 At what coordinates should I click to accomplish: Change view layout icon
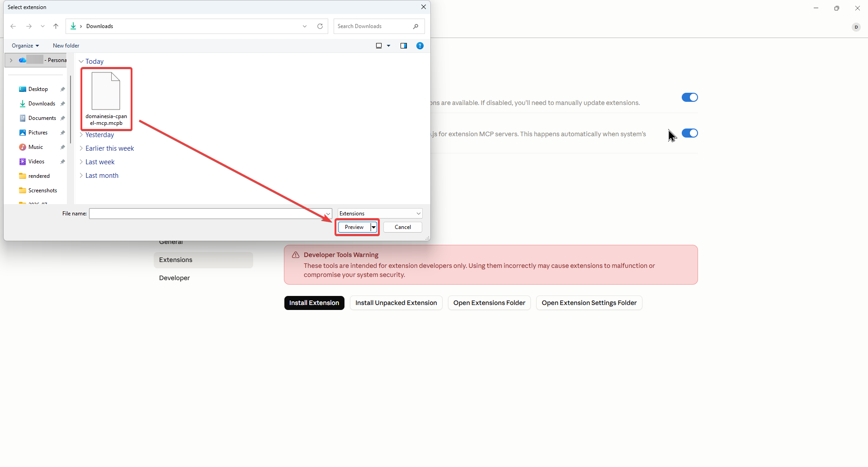(379, 46)
